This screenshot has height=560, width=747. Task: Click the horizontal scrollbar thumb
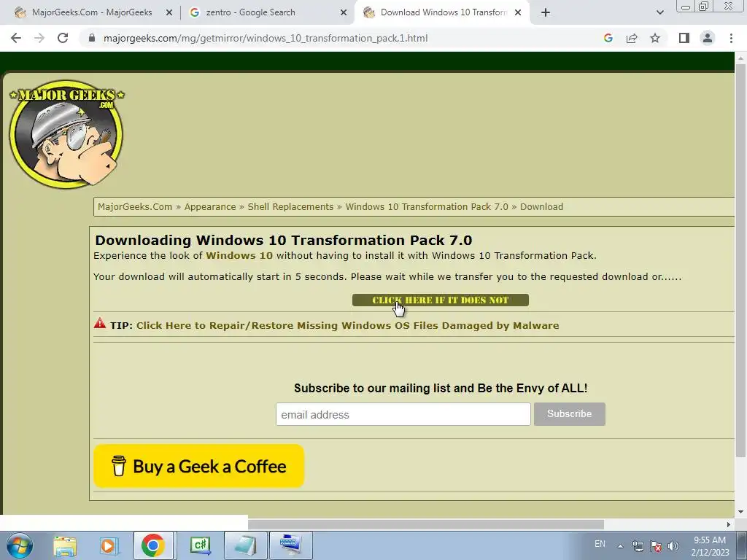426,524
